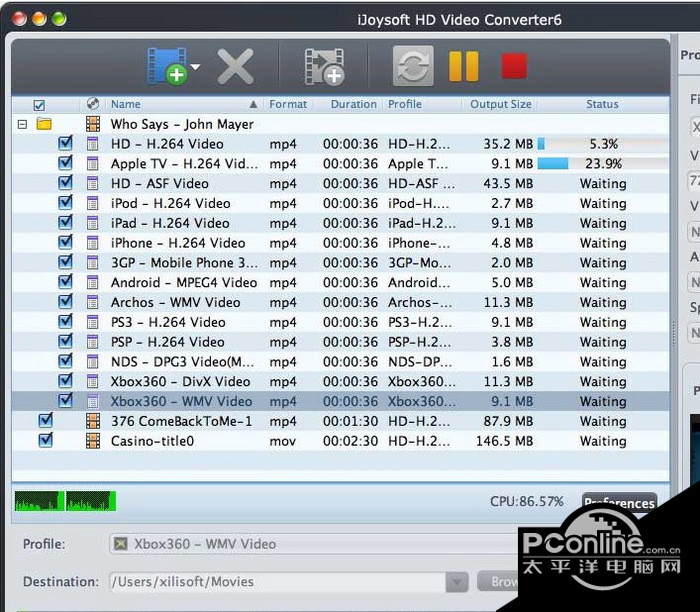The width and height of the screenshot is (700, 612).
Task: Open the Profile combo box Xbox360 - WMV
Action: tap(315, 544)
